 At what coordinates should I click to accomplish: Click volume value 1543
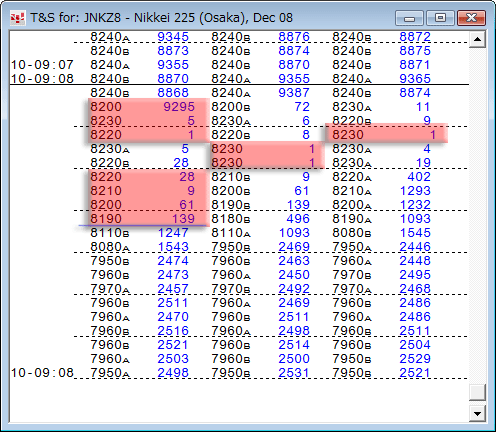click(x=173, y=247)
